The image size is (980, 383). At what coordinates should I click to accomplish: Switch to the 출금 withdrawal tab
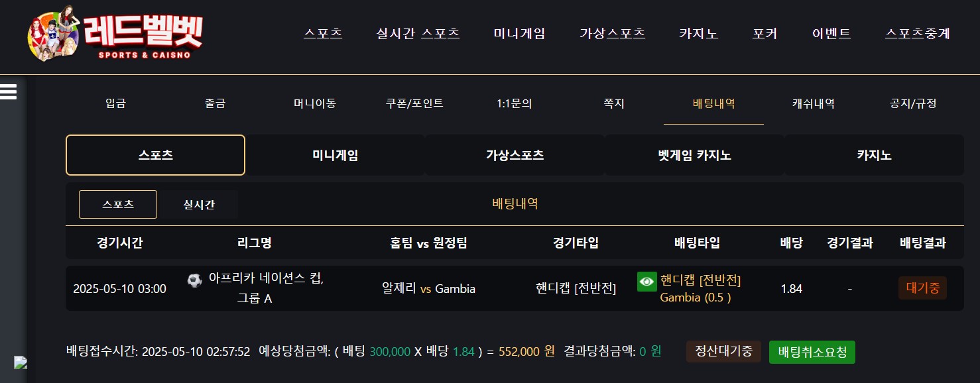[x=215, y=103]
